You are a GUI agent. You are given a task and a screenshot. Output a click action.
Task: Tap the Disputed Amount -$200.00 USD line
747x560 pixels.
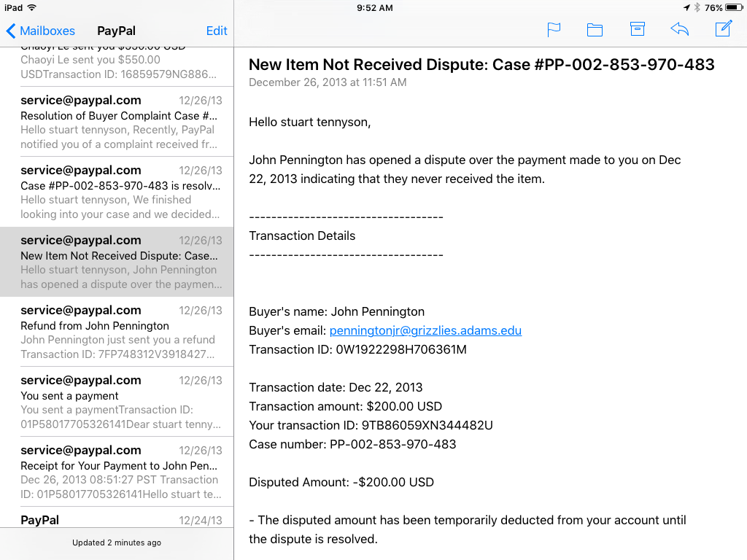[341, 482]
